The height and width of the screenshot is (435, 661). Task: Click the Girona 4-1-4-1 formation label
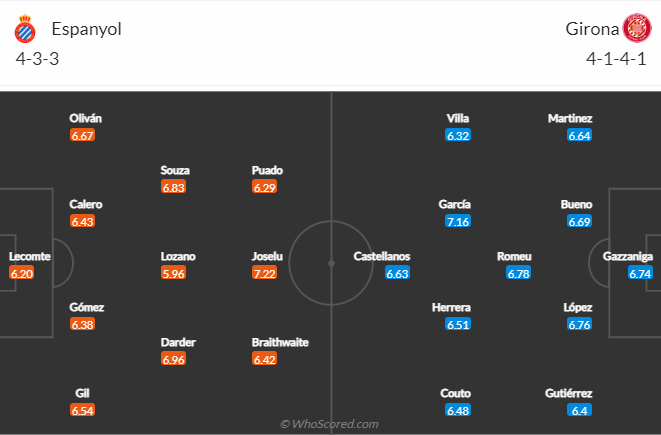point(616,59)
